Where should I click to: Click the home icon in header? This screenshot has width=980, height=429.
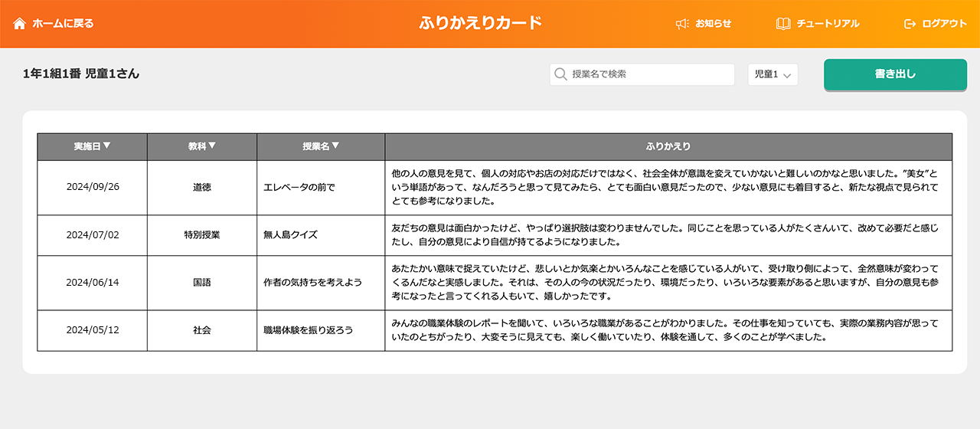(20, 24)
